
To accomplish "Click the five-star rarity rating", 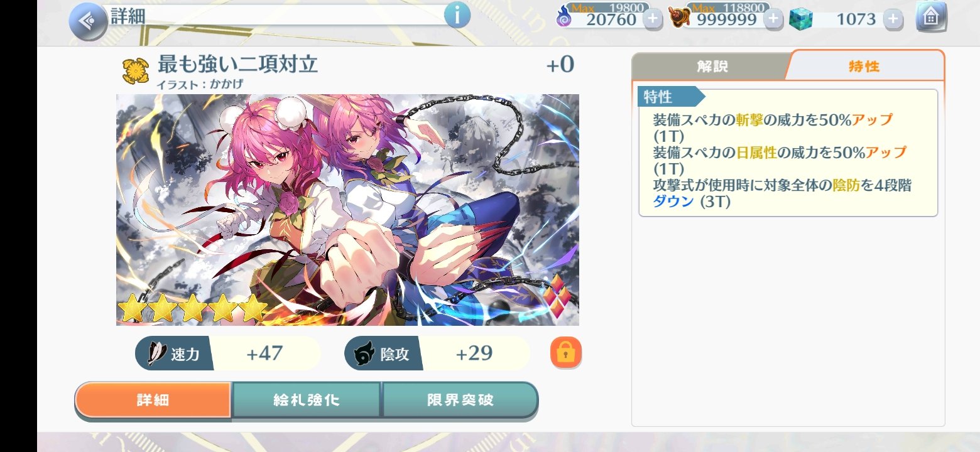I will (x=193, y=308).
